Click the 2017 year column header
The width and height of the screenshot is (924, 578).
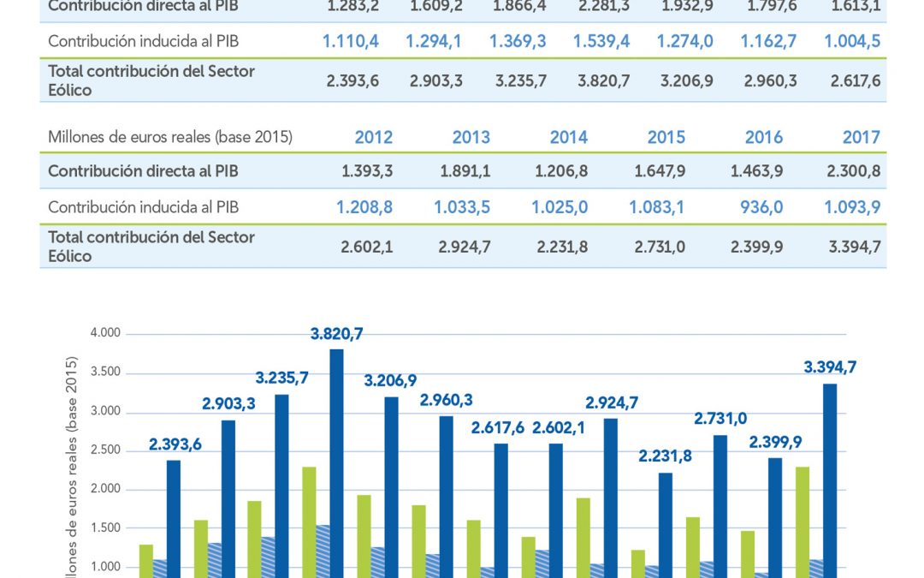861,137
